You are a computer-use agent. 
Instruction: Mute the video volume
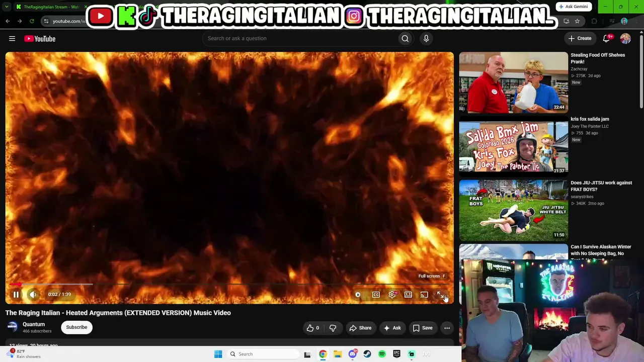33,295
